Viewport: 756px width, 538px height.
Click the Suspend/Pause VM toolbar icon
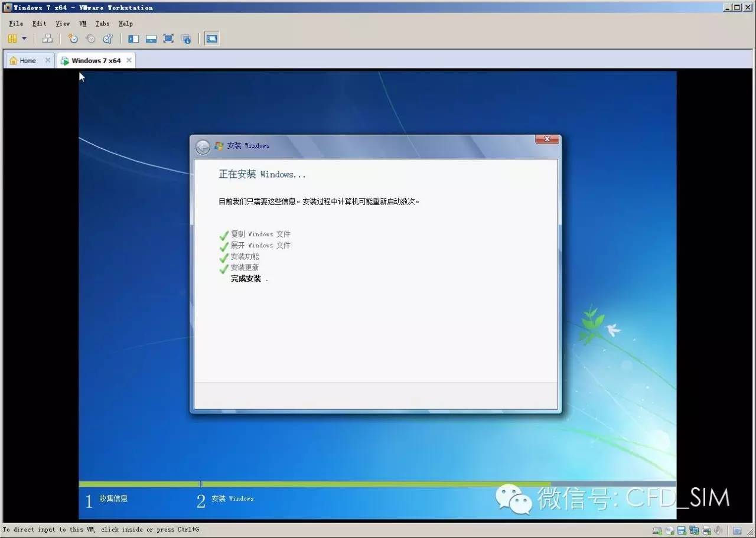pyautogui.click(x=12, y=39)
